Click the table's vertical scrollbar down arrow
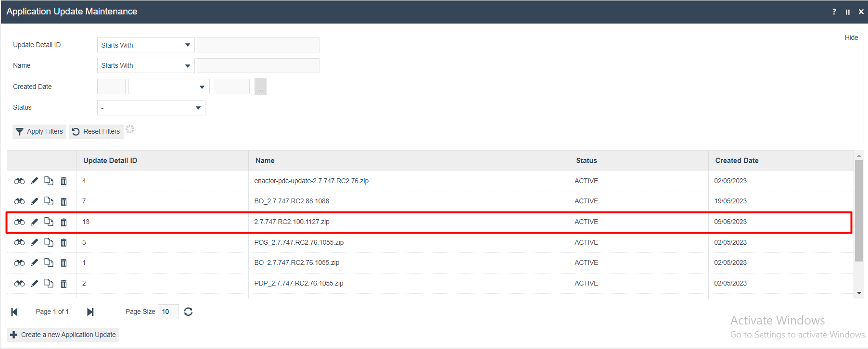868x349 pixels. [x=859, y=293]
